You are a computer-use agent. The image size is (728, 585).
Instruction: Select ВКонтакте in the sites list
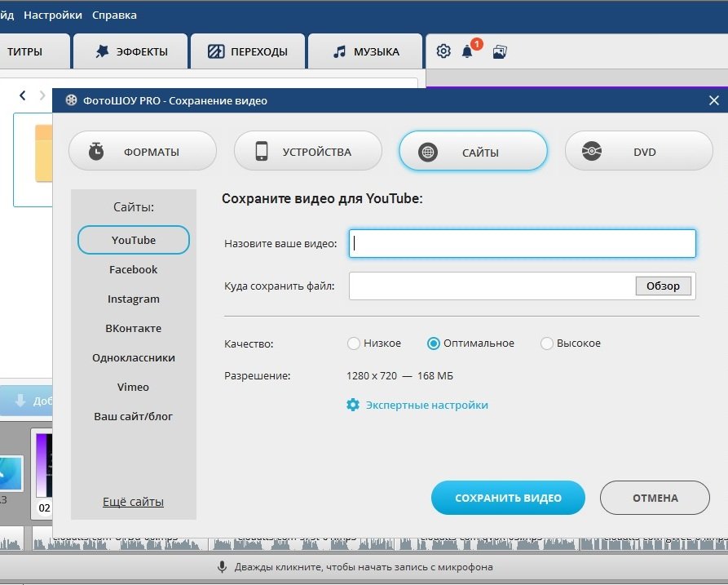[134, 328]
